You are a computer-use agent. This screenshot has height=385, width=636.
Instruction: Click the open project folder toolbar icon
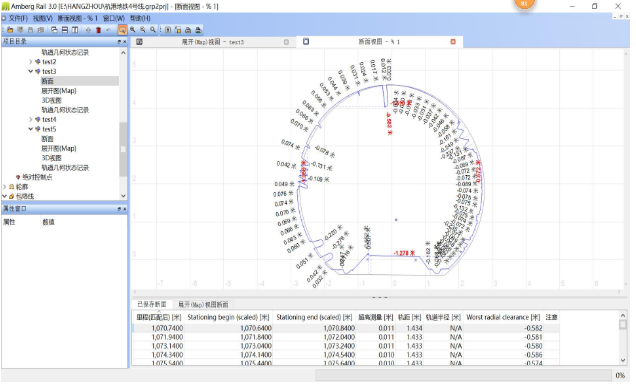[x=10, y=30]
